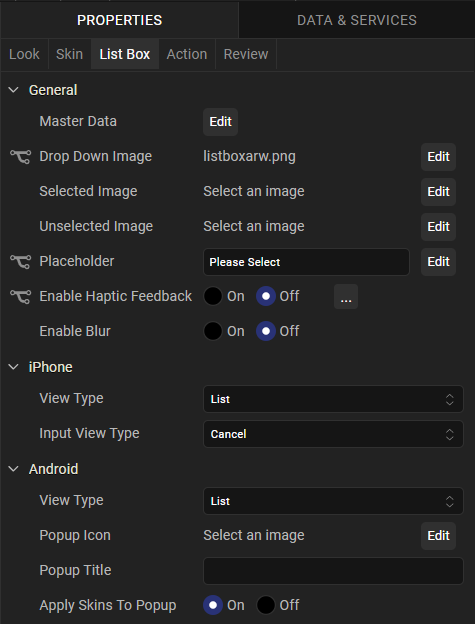Screen dimensions: 475x624
Task: Open Input View Type dropdown
Action: pos(333,434)
